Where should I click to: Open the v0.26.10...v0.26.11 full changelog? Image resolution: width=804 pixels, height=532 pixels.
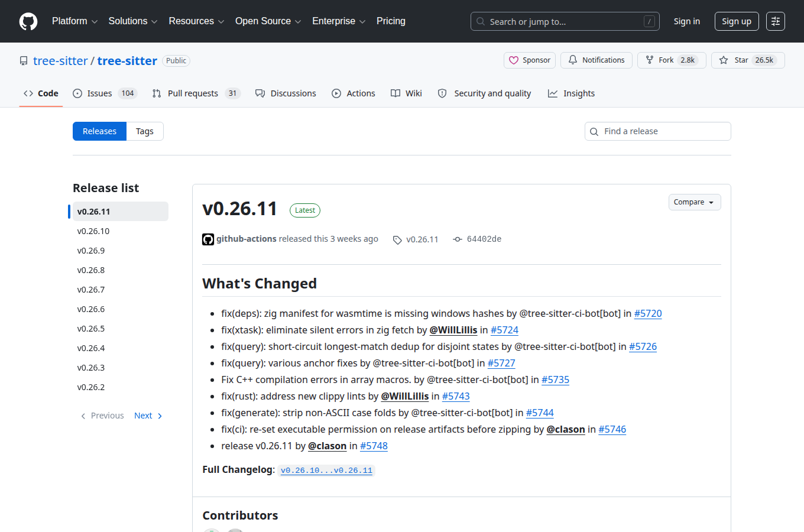coord(326,471)
